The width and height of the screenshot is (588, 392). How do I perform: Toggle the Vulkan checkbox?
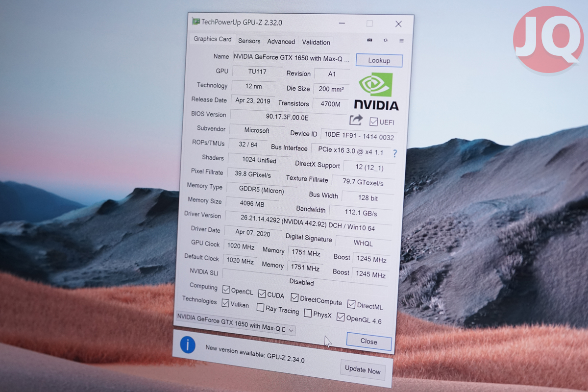(225, 303)
